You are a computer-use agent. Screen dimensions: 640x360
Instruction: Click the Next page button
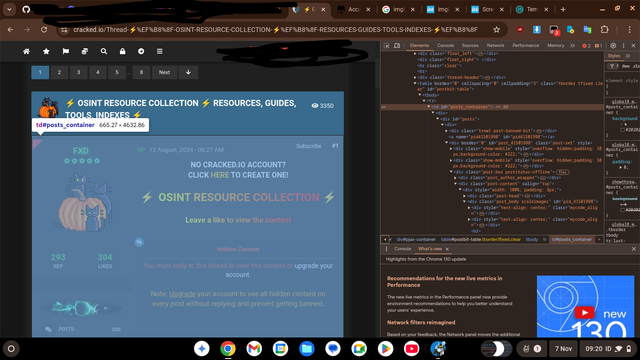tap(164, 72)
